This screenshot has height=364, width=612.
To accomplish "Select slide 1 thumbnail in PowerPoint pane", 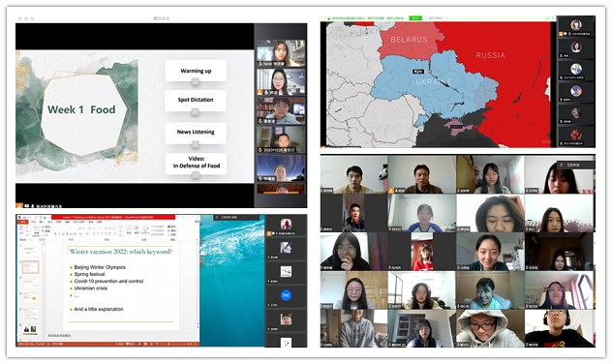I will tap(30, 250).
